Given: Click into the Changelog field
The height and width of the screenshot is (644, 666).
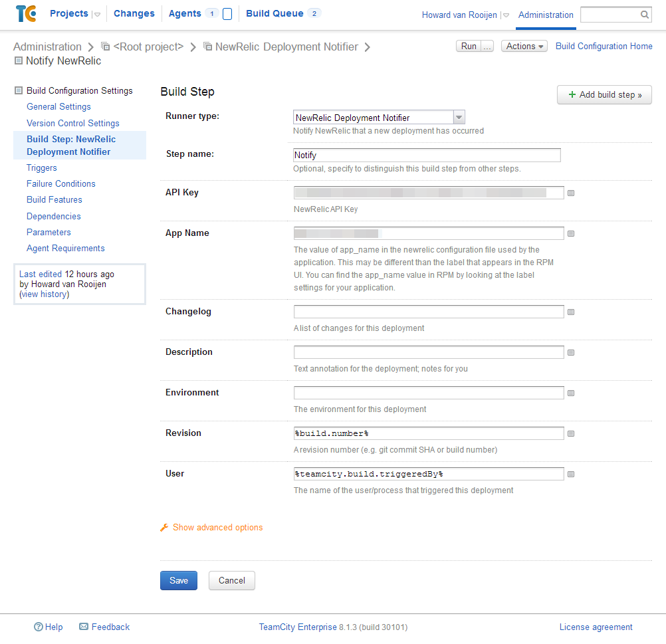Looking at the screenshot, I should tap(429, 312).
